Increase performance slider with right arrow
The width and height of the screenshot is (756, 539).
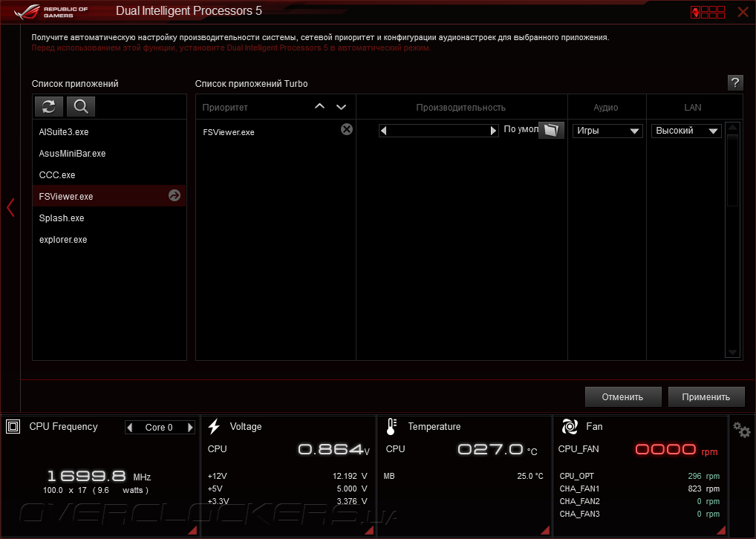coord(493,131)
